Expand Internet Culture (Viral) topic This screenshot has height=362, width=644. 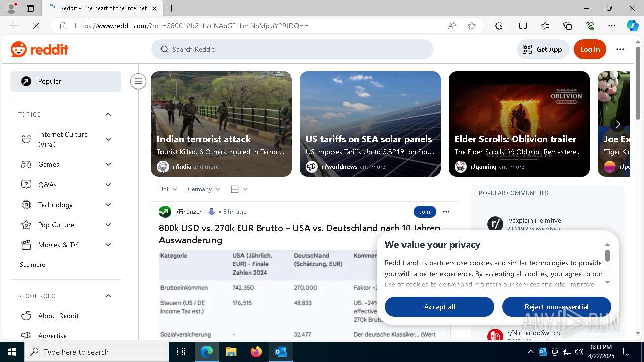click(108, 139)
